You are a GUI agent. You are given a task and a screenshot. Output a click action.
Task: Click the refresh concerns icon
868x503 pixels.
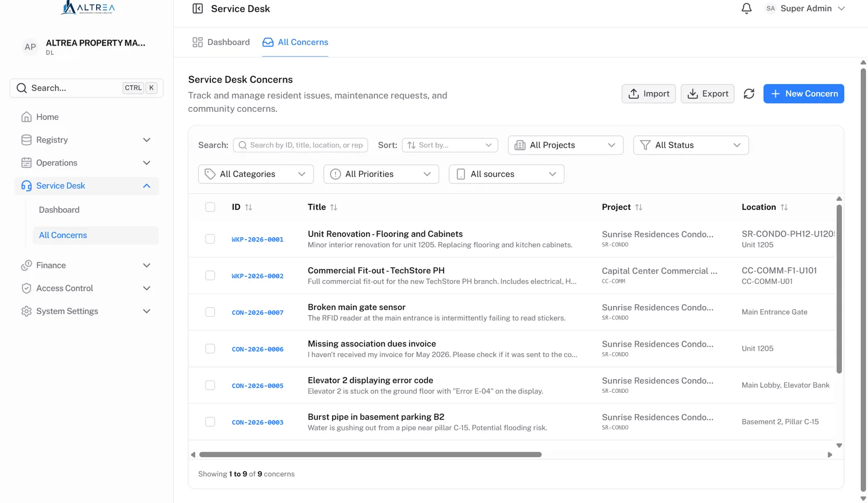pyautogui.click(x=749, y=94)
